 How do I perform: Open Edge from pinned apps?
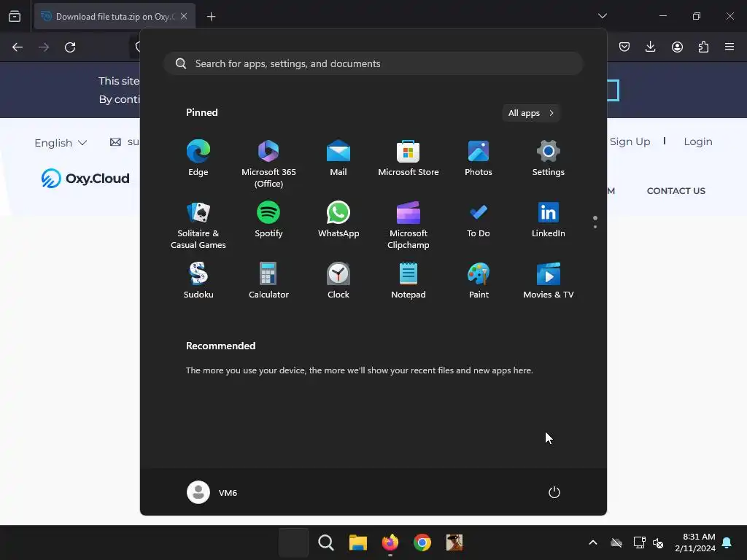tap(198, 157)
